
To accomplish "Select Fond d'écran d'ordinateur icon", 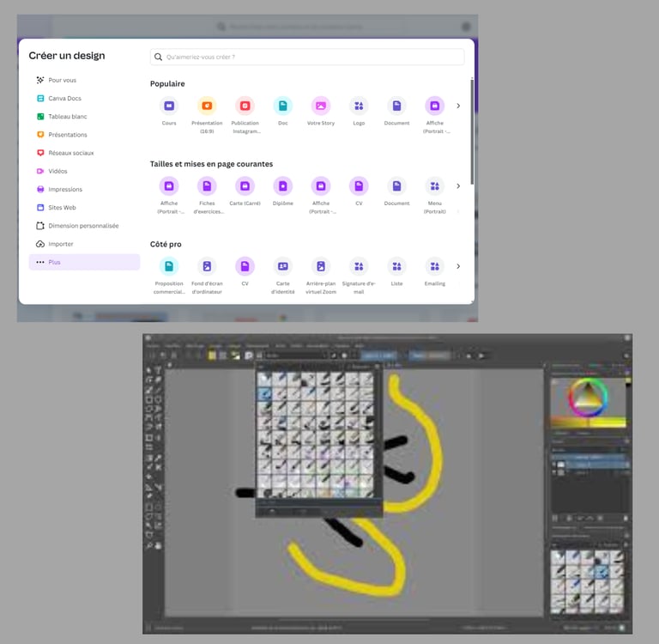I will (207, 266).
